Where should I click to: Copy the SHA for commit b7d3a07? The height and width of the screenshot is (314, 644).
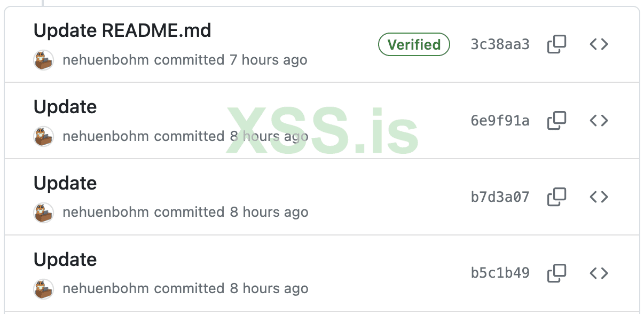click(556, 197)
